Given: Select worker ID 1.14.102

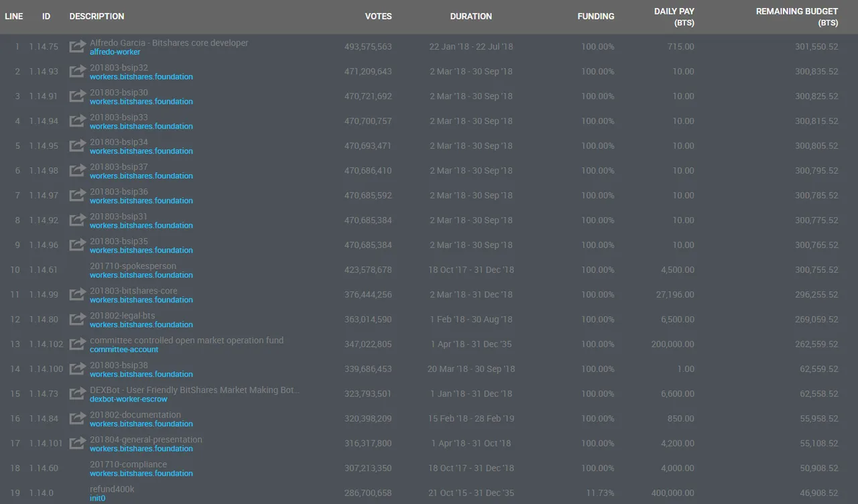Looking at the screenshot, I should [46, 344].
